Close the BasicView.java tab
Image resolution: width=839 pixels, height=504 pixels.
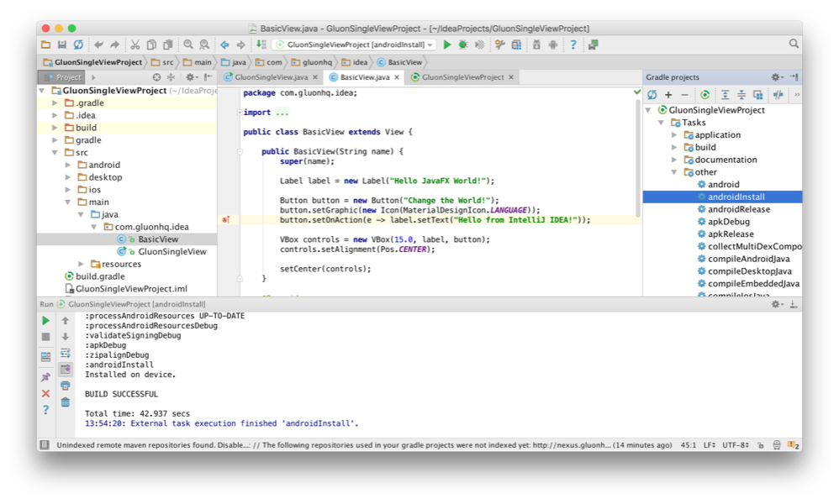pyautogui.click(x=397, y=77)
